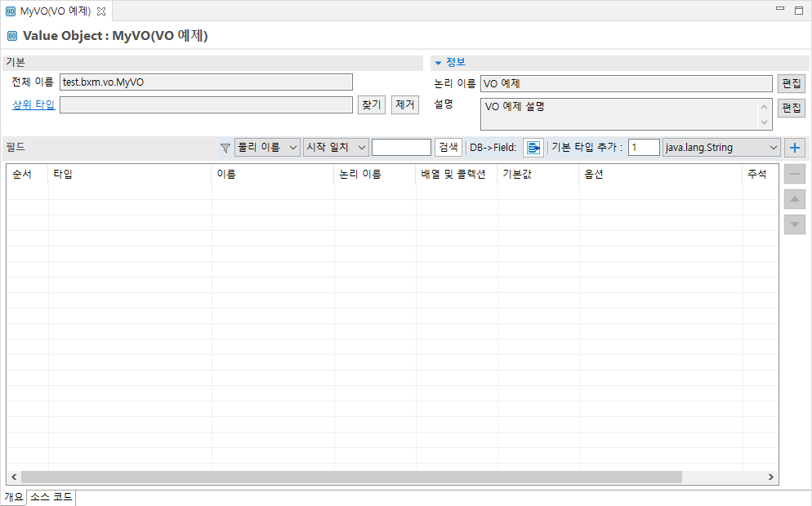Viewport: 812px width, 506px height.
Task: Open the 물리 이름 dropdown
Action: pos(267,148)
